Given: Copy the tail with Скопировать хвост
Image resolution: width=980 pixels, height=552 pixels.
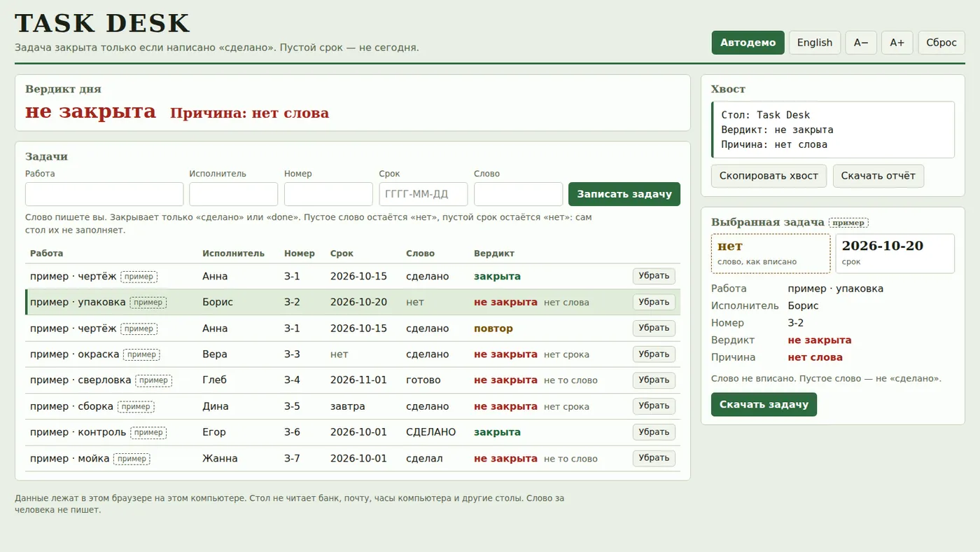Looking at the screenshot, I should tap(769, 176).
